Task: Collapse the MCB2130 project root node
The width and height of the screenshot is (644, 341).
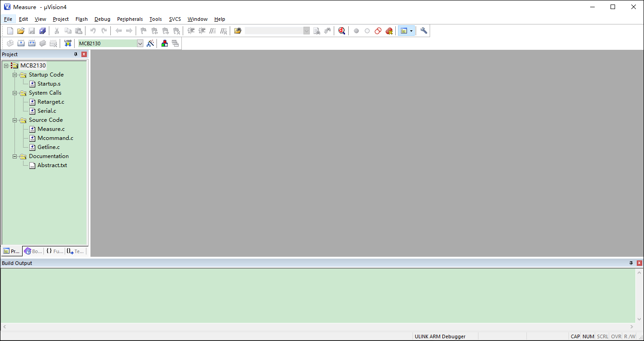Action: pos(6,66)
